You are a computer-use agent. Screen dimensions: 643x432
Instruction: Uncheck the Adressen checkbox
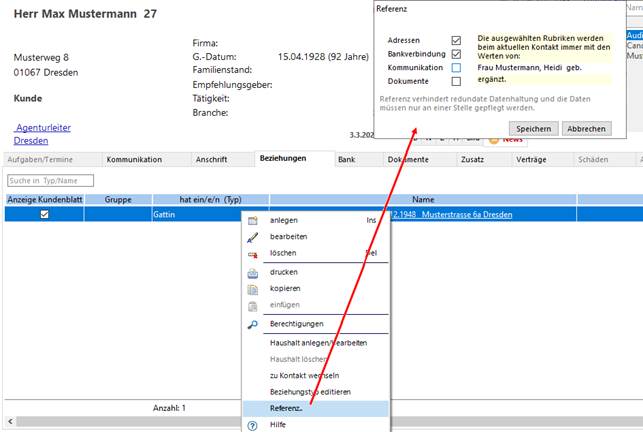456,40
